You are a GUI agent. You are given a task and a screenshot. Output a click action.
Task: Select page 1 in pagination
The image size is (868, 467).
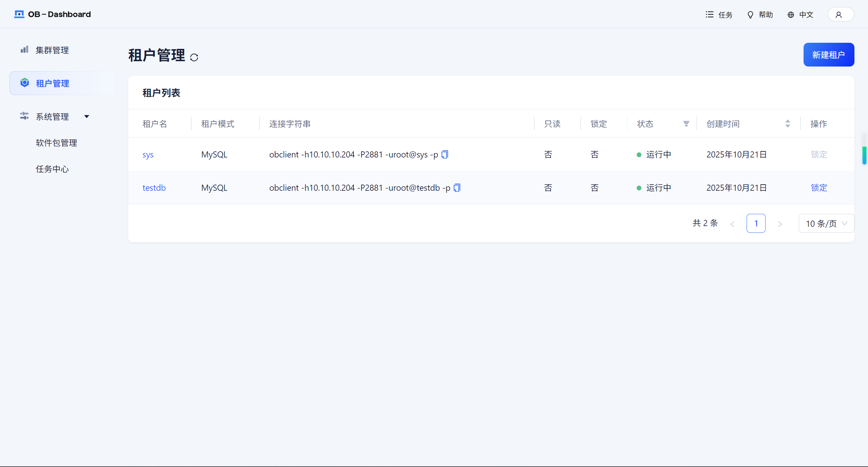[755, 224]
